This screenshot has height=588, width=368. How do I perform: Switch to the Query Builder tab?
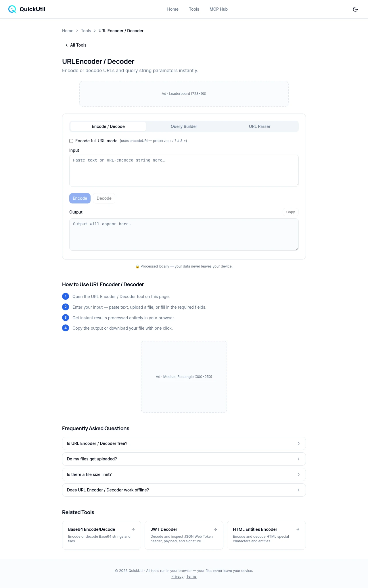coord(184,126)
